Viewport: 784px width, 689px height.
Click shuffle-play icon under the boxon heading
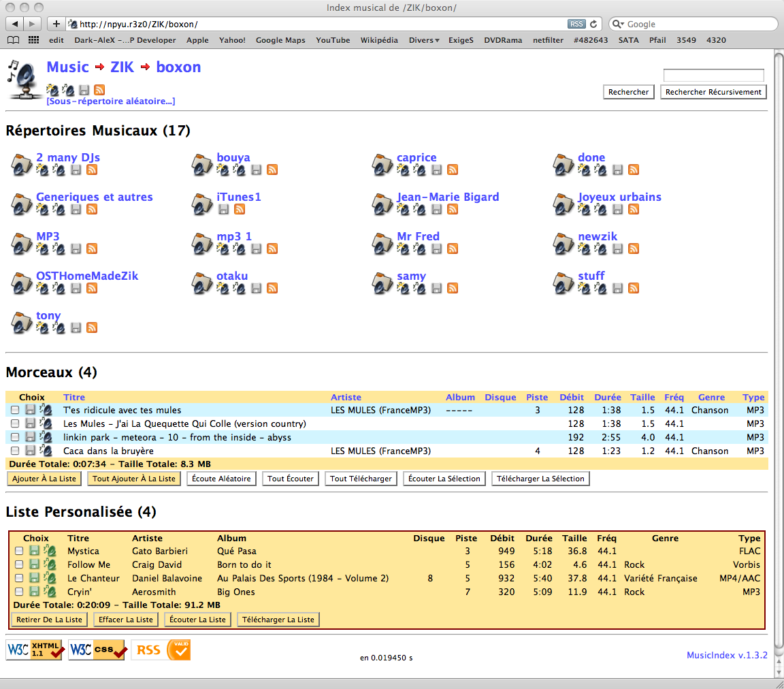[52, 90]
